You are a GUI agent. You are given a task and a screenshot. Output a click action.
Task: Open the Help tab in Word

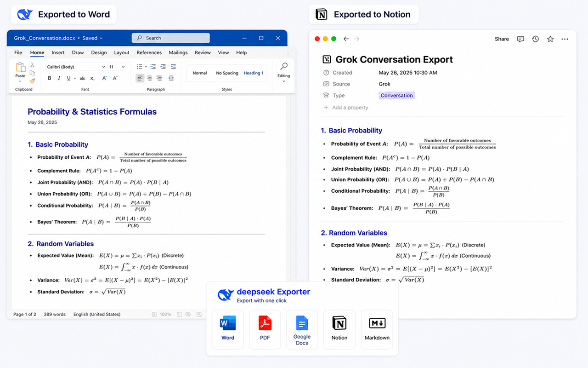point(242,52)
